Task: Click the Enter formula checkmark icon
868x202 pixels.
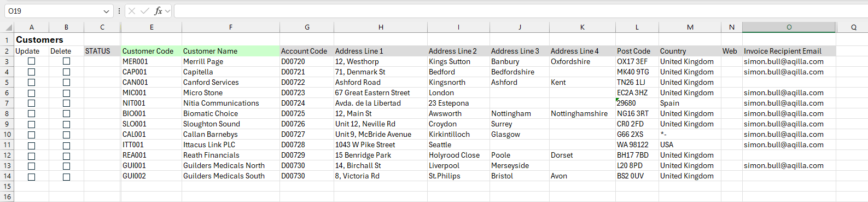Action: click(x=145, y=11)
